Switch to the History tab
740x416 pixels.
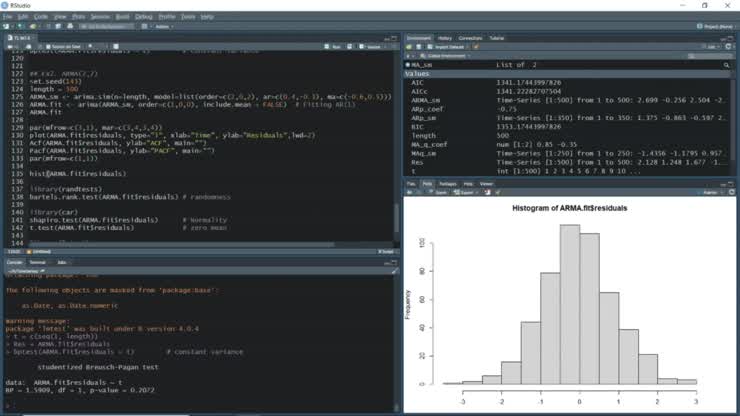(445, 38)
